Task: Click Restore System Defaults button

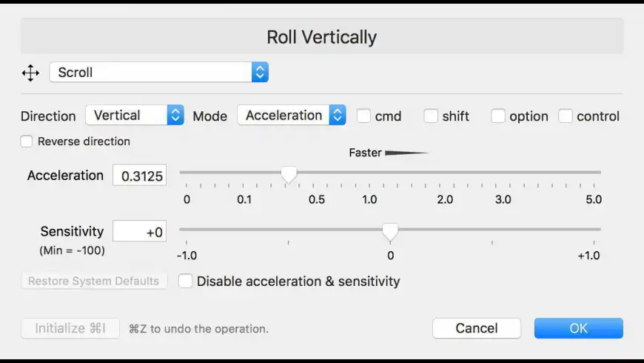Action: [94, 281]
